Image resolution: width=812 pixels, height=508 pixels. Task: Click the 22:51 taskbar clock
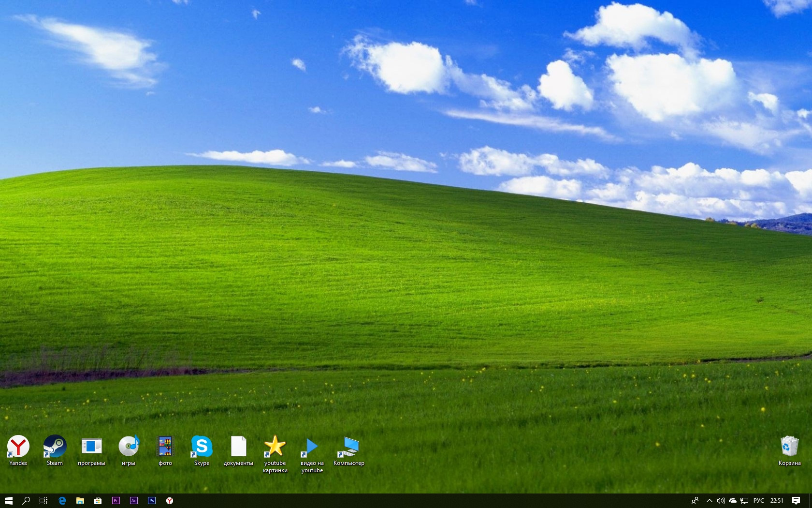[x=777, y=501]
